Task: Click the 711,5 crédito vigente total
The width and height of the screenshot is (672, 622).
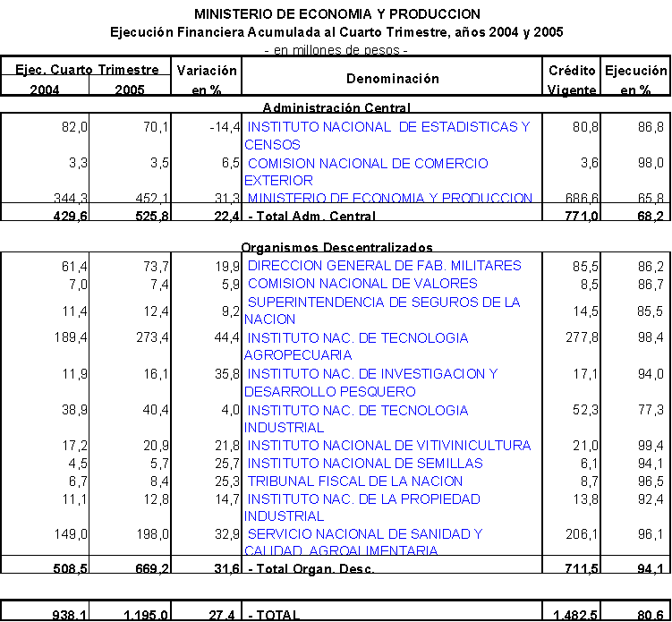Action: pos(582,569)
